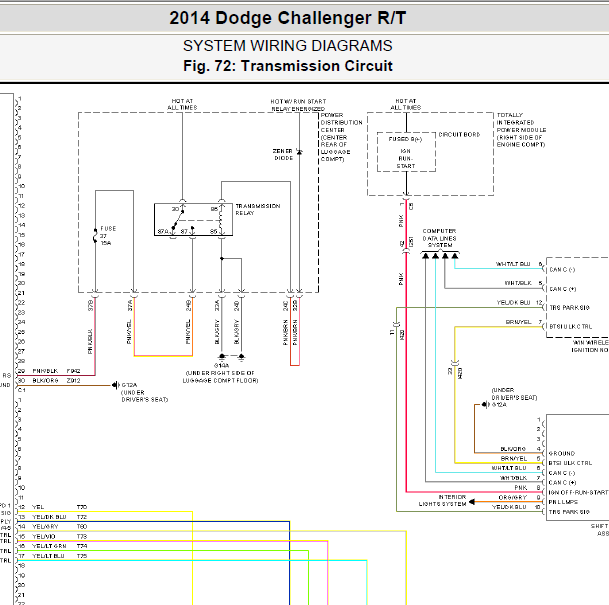Select "IGN OFF-RUN-START" at pin 8
609x605 pixels.
pyautogui.click(x=578, y=492)
